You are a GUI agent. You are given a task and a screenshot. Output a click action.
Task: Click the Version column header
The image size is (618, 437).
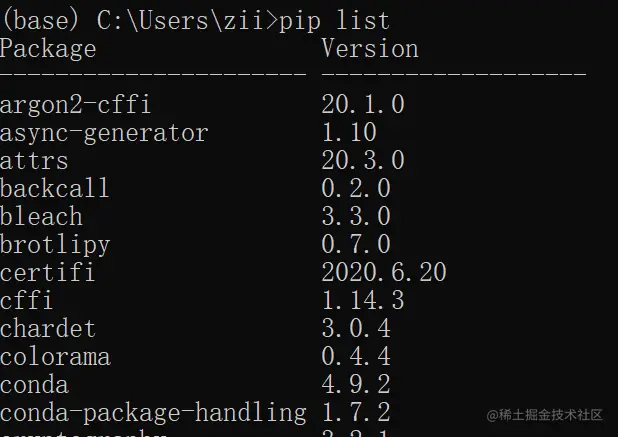(x=370, y=49)
